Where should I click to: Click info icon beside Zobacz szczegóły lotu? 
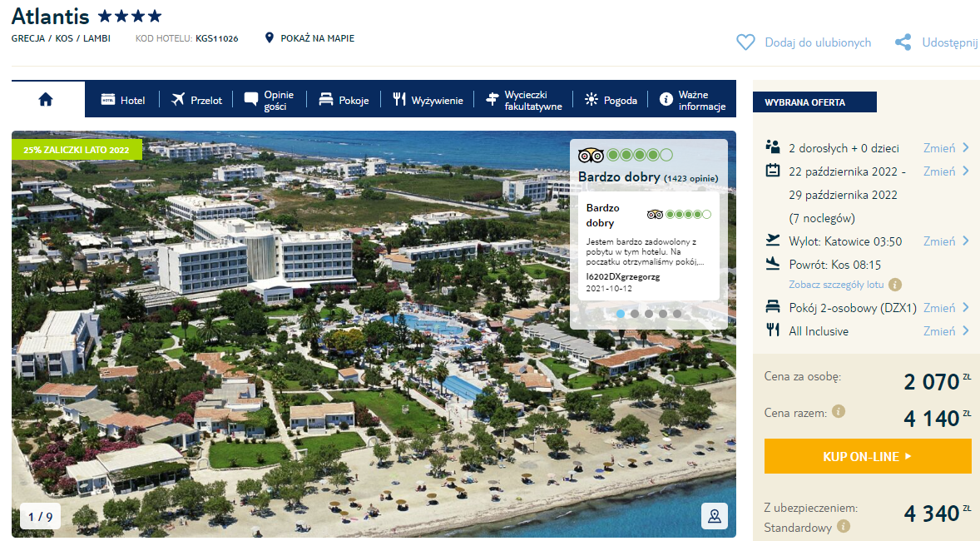pos(895,285)
